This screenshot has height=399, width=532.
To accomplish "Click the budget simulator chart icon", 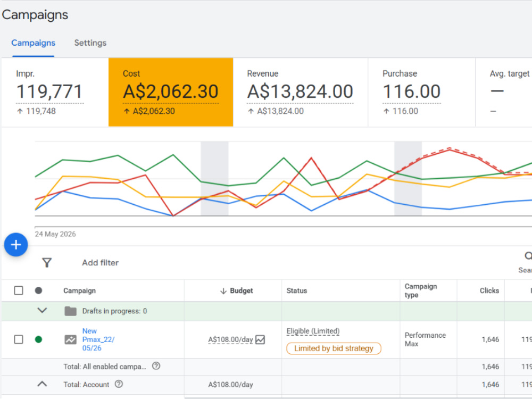I will coord(260,339).
